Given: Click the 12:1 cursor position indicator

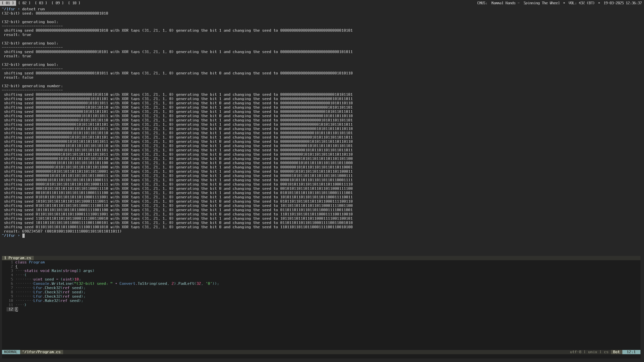Looking at the screenshot, I should [631, 352].
